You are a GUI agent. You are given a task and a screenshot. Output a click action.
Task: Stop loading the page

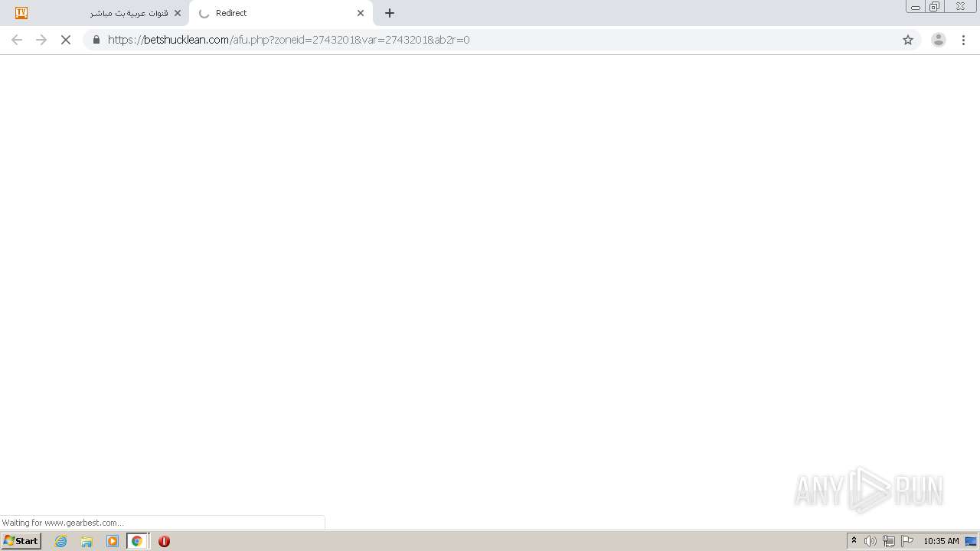click(66, 40)
